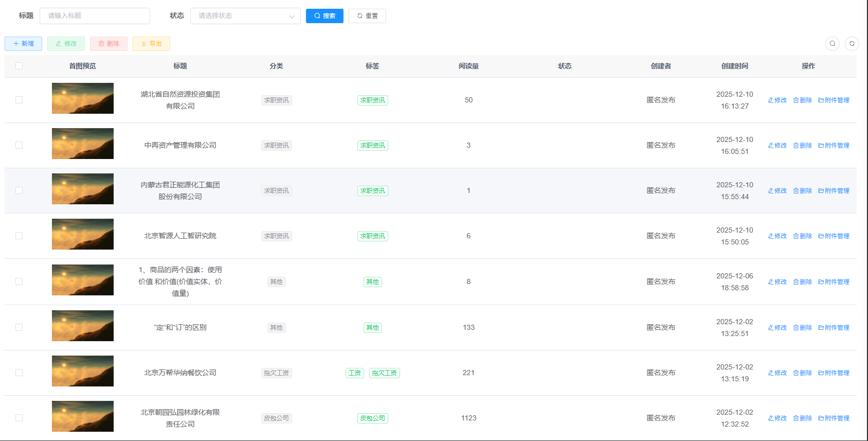
Task: Check the row for 北京朝园弘园林绿化有限责任公司
Action: [19, 418]
